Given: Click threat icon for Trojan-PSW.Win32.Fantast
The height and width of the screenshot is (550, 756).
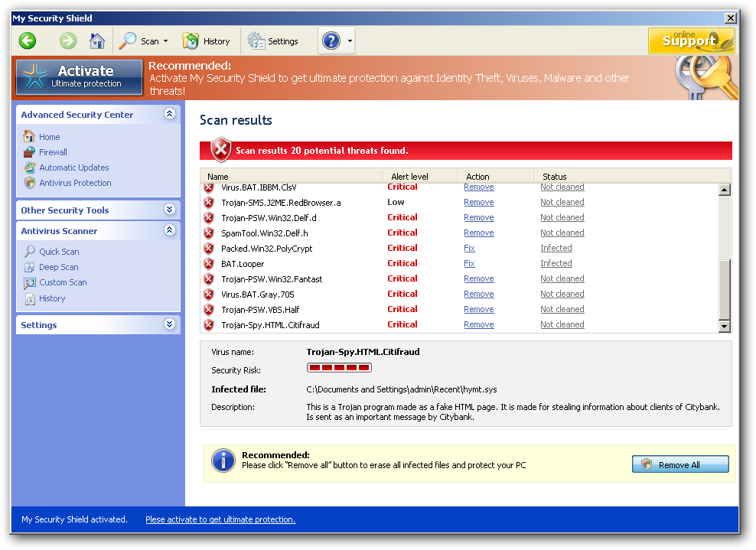Looking at the screenshot, I should point(209,279).
